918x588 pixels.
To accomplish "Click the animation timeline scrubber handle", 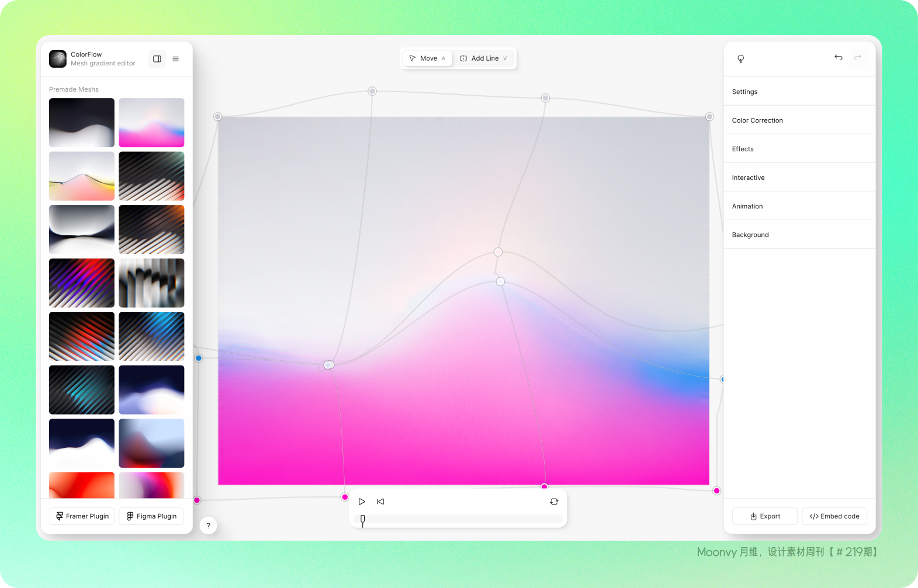I will click(x=363, y=520).
